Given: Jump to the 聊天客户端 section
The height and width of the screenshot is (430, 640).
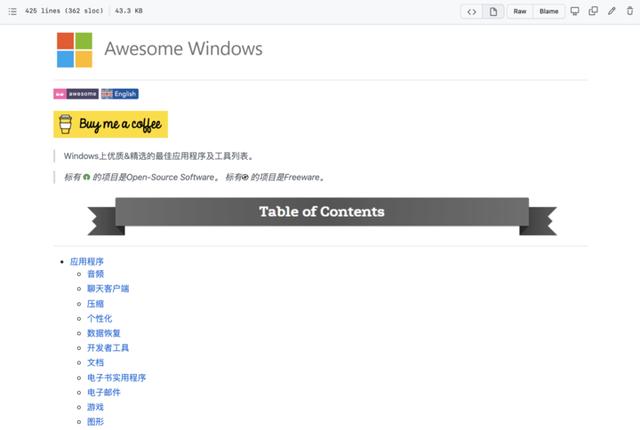Looking at the screenshot, I should (108, 289).
